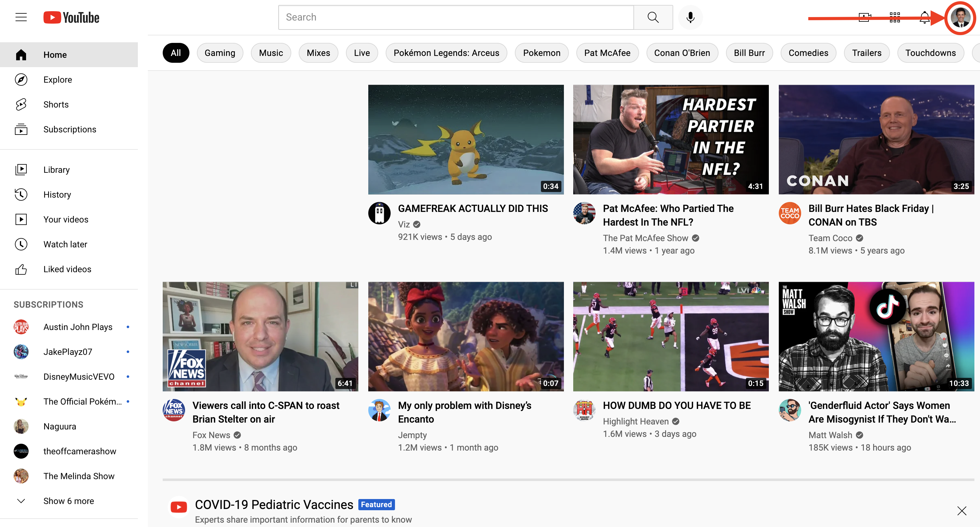Dismiss the COVID-19 Pediatric Vaccines banner
Image resolution: width=980 pixels, height=527 pixels.
click(x=961, y=511)
